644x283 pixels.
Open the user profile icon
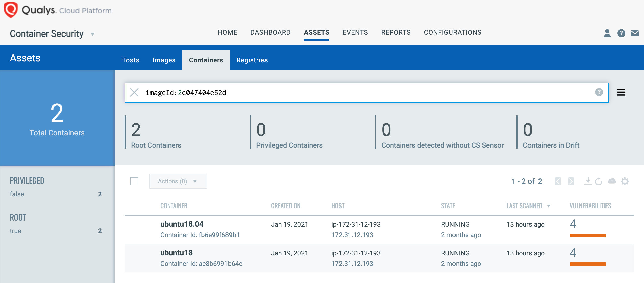pos(607,33)
